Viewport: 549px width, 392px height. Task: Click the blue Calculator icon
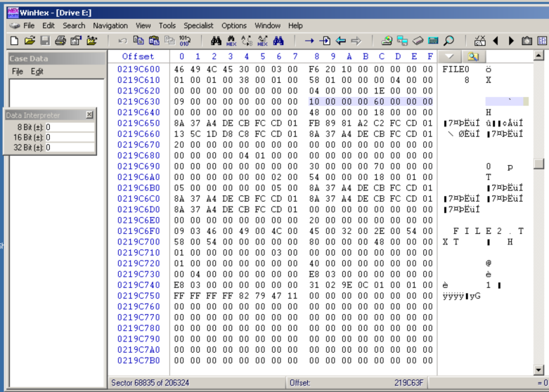click(433, 41)
